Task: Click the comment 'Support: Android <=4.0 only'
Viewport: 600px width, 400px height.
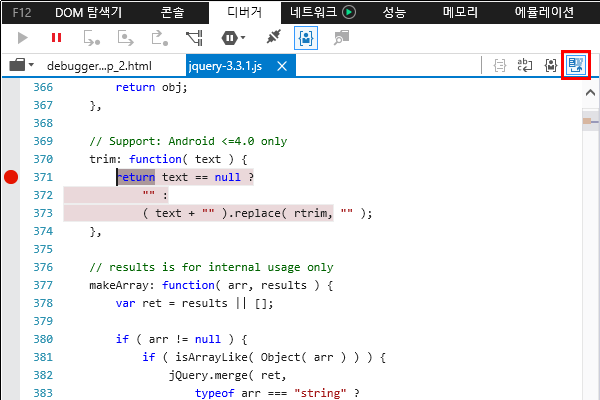Action: pos(198,141)
